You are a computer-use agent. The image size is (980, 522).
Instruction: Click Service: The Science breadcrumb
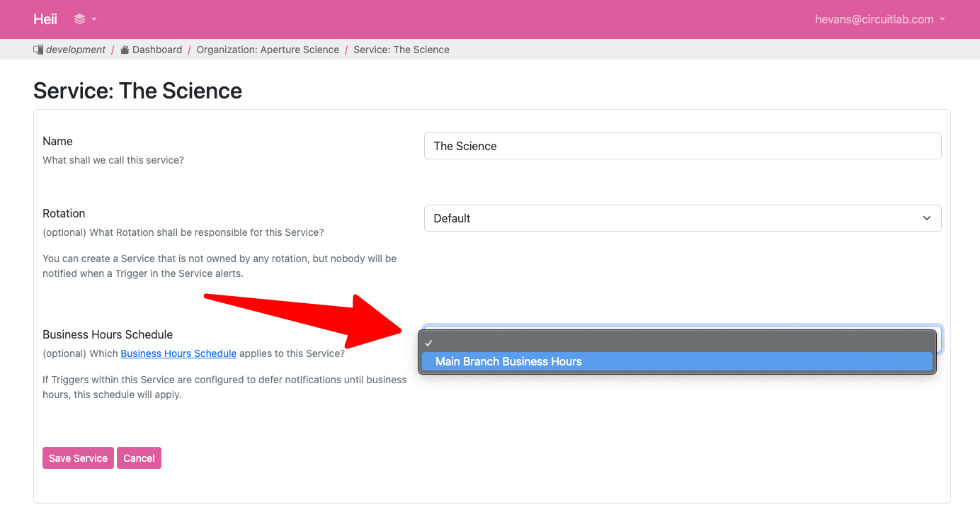pyautogui.click(x=401, y=50)
